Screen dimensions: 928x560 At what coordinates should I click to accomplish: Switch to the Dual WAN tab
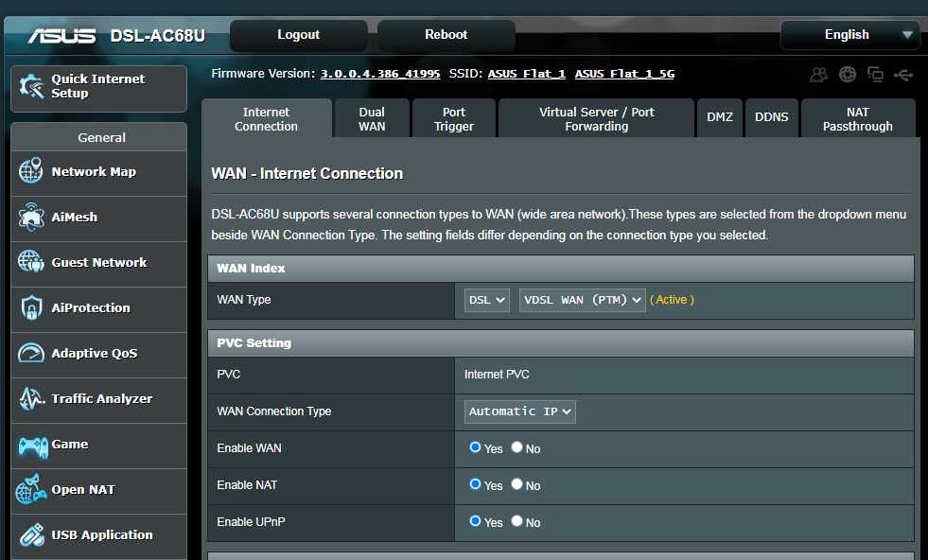(x=371, y=117)
